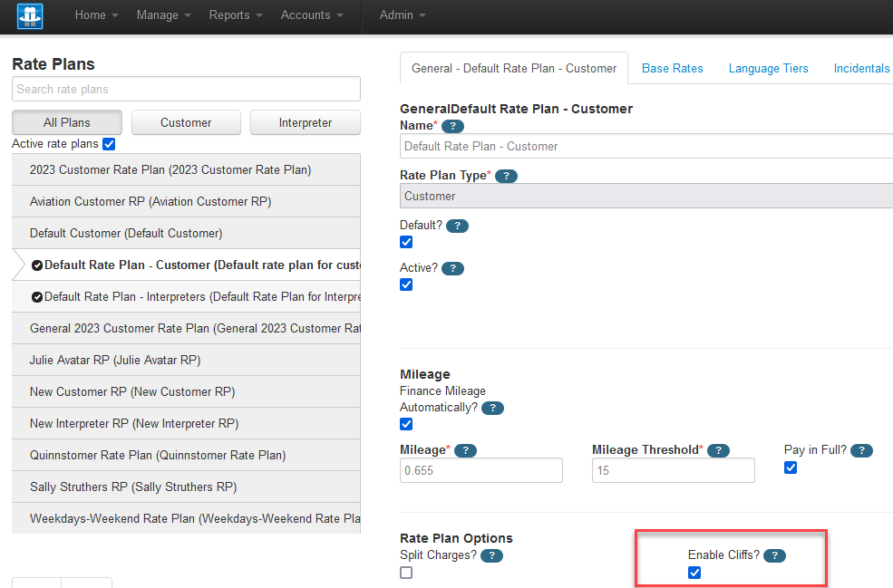Image resolution: width=893 pixels, height=588 pixels.
Task: Select Quinnstomer Rate Plan row
Action: click(x=186, y=456)
